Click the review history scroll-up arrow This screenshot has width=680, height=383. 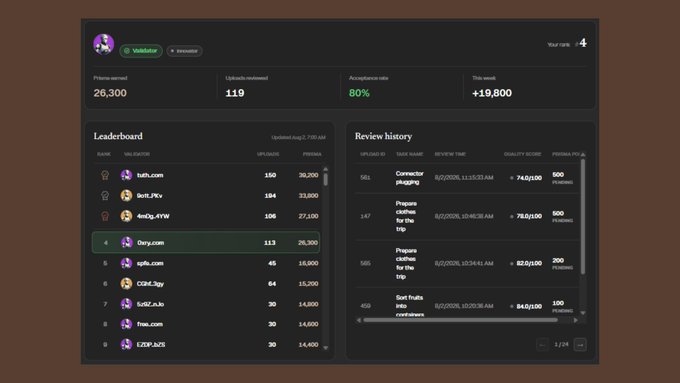583,155
